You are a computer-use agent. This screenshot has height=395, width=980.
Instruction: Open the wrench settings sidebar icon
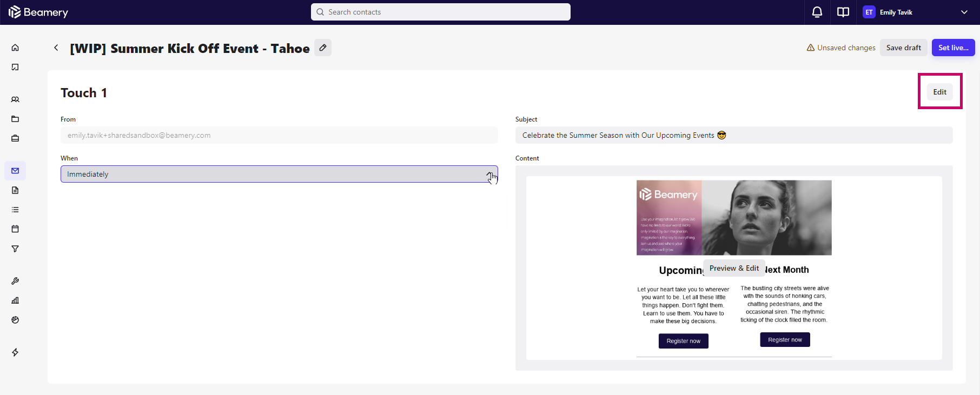[x=15, y=281]
